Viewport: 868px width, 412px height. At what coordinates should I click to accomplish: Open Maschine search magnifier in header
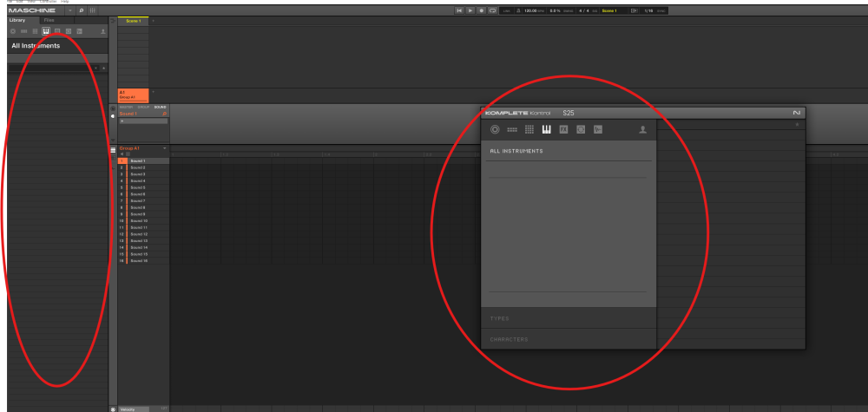click(81, 10)
